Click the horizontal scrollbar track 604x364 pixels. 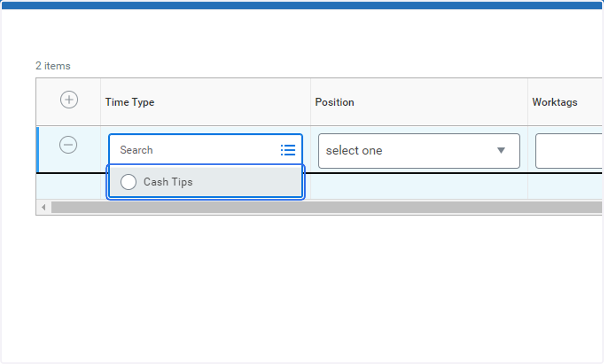point(327,207)
